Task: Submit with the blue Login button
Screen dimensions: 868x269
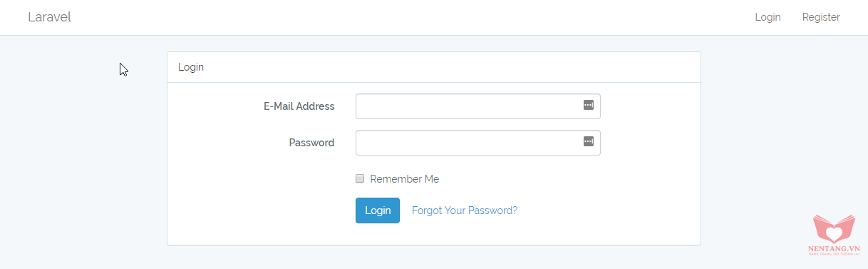Action: pos(378,210)
